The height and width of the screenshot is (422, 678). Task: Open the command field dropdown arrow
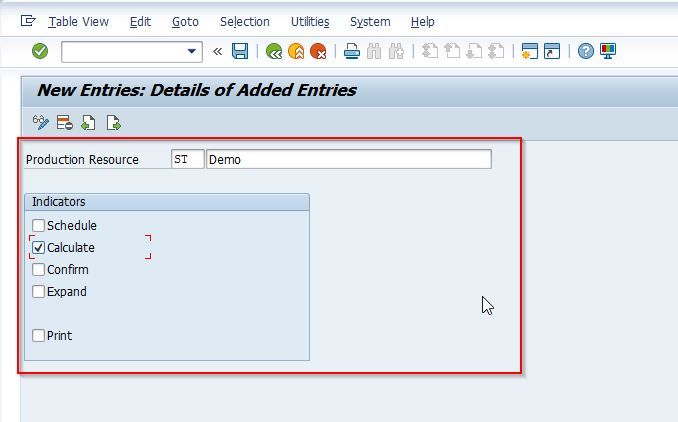(x=192, y=51)
